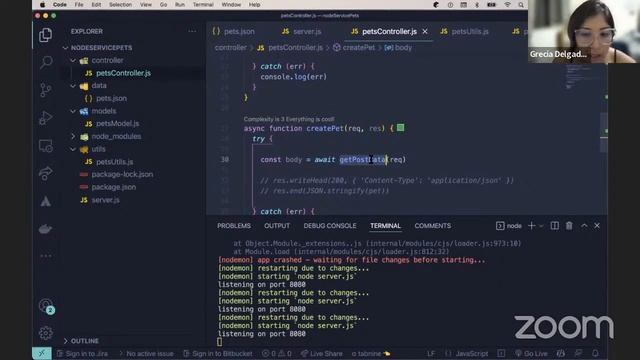The height and width of the screenshot is (360, 640).
Task: Click tabnine status bar item
Action: pos(371,353)
